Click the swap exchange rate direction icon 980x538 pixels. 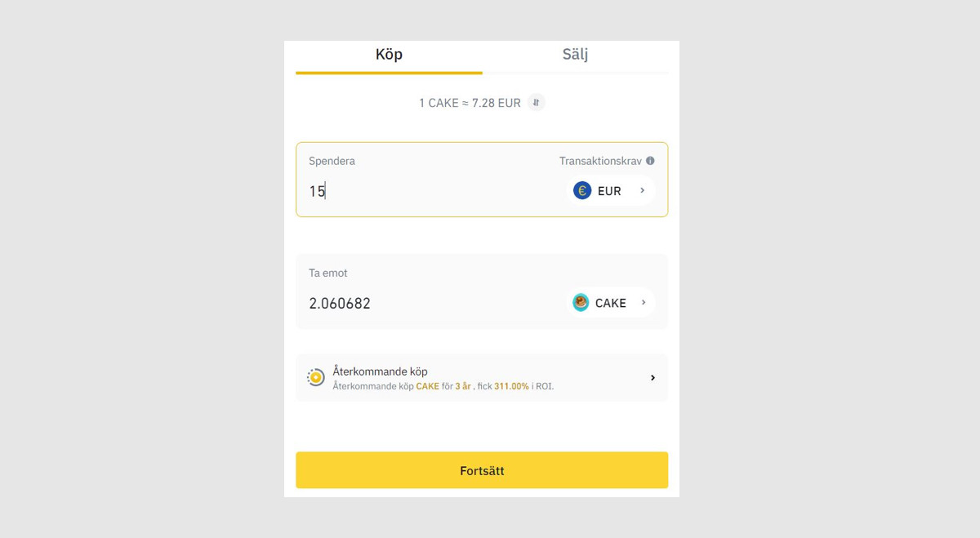click(x=536, y=103)
